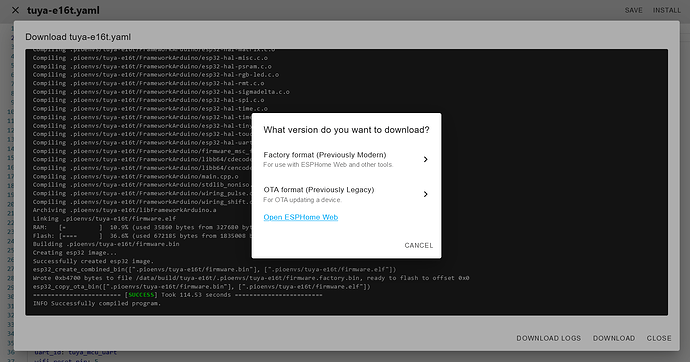Close the tuya-e16t.yaml editor with X icon
Viewport: 690px width, 362px height.
tap(15, 10)
